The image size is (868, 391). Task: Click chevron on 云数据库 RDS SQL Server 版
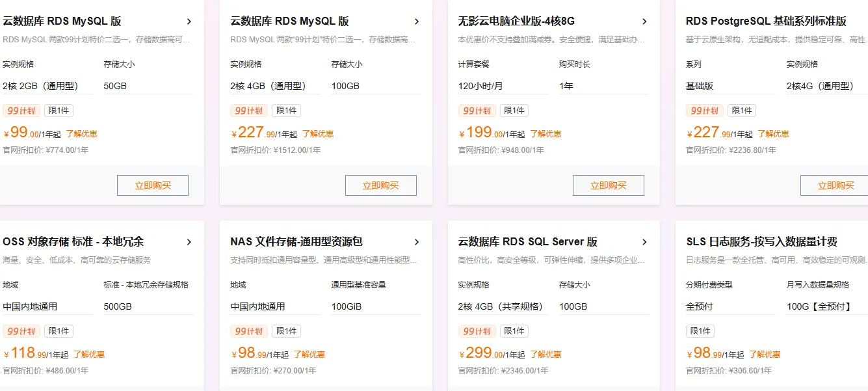coord(645,241)
